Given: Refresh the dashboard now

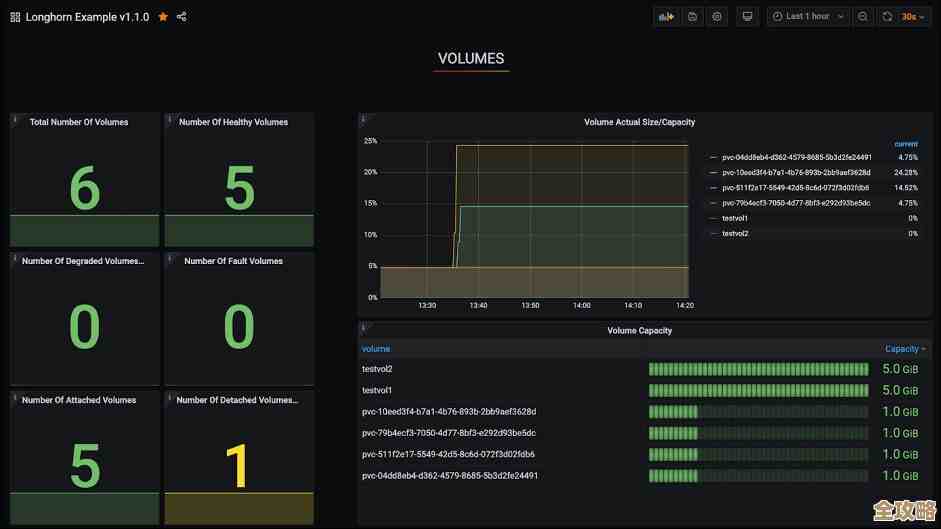Looking at the screenshot, I should pos(887,16).
